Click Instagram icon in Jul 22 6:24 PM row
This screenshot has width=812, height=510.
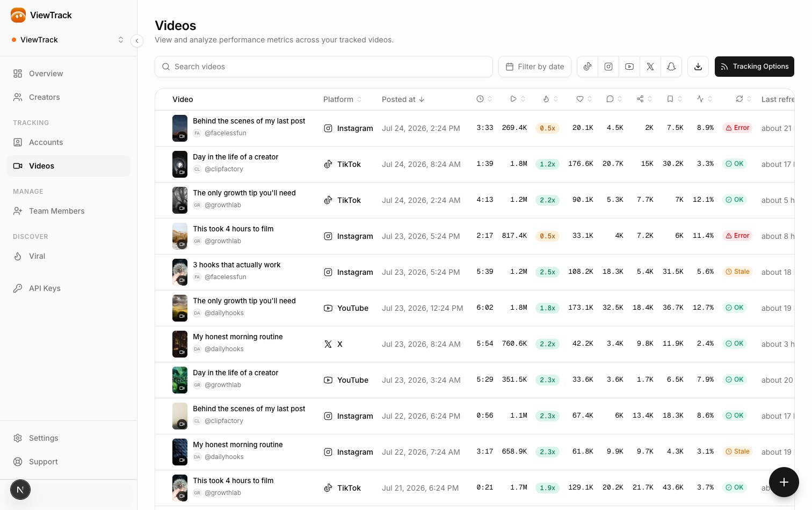328,416
